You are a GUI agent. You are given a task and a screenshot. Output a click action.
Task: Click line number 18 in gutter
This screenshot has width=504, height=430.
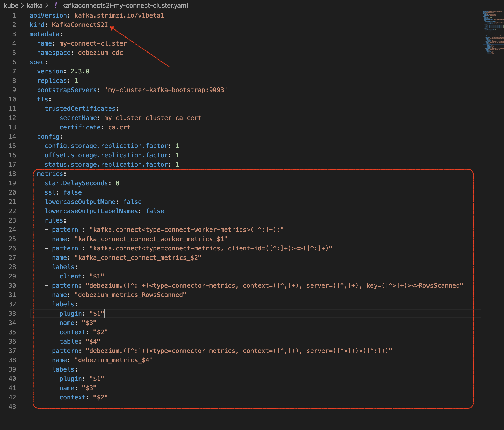coord(12,174)
